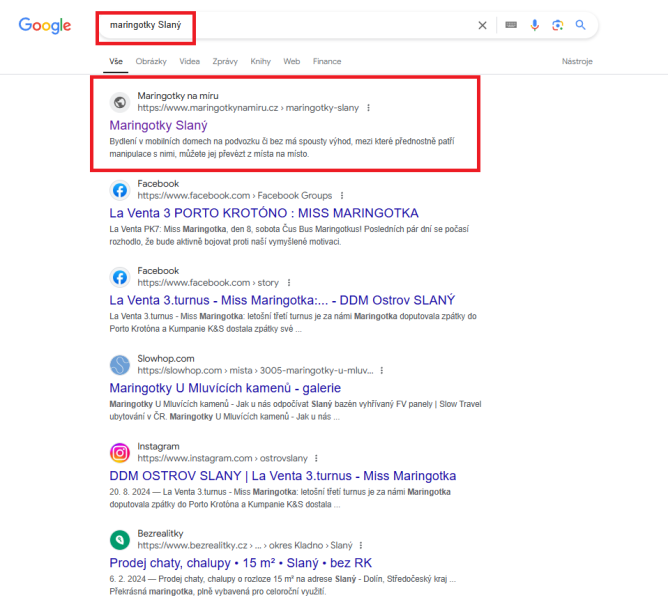The image size is (668, 600).
Task: Click the Maringotky na míru site name
Action: [x=178, y=96]
